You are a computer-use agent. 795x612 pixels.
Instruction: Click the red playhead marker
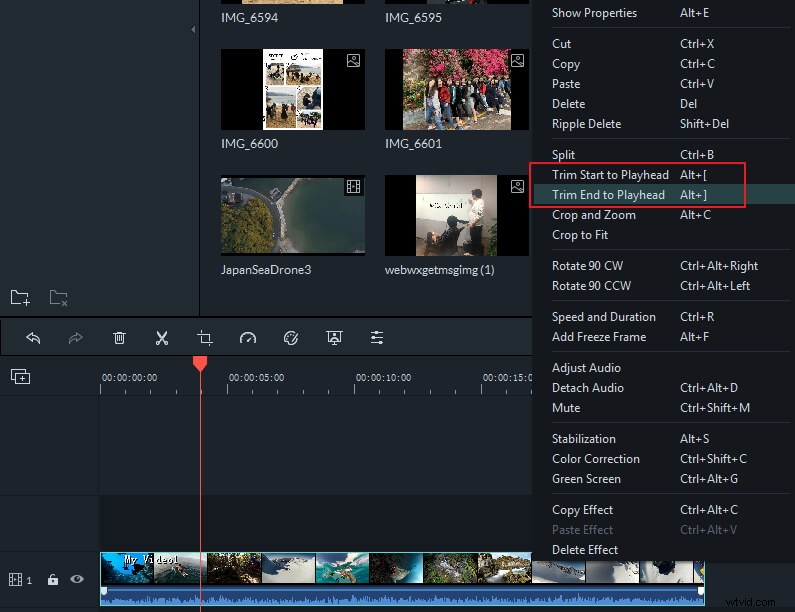point(200,363)
